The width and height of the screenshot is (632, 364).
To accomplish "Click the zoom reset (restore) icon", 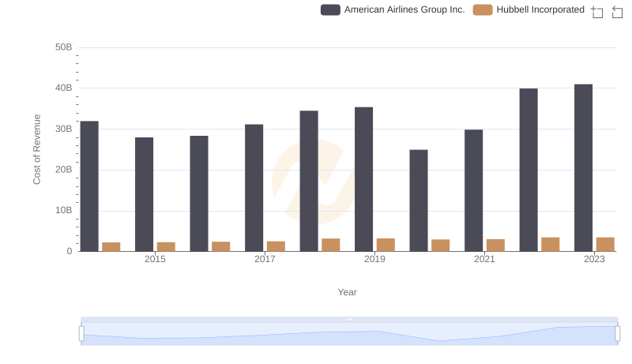I will click(x=617, y=12).
